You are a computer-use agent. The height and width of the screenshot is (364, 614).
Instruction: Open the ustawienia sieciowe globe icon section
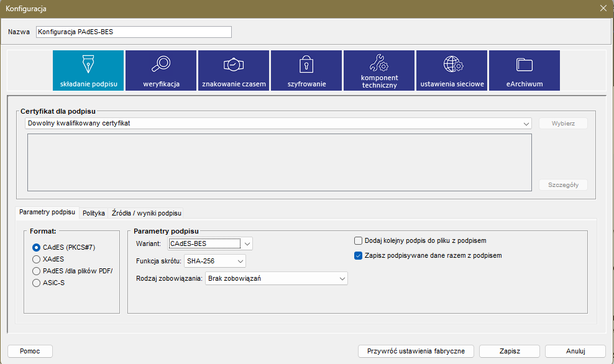pyautogui.click(x=452, y=70)
